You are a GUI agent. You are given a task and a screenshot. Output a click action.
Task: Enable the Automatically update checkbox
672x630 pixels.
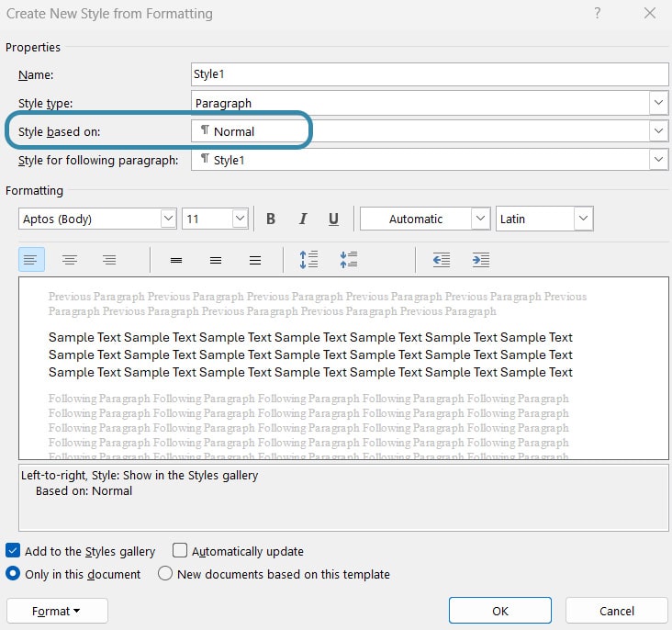pyautogui.click(x=180, y=551)
